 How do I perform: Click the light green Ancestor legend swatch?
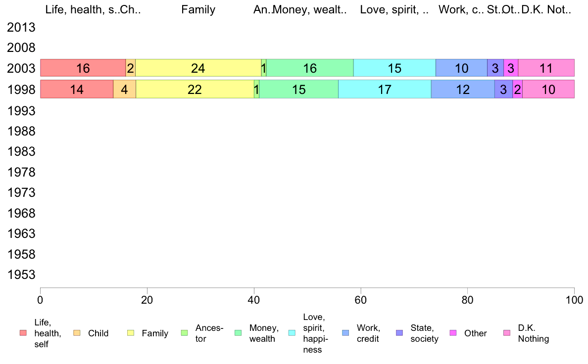coord(184,333)
